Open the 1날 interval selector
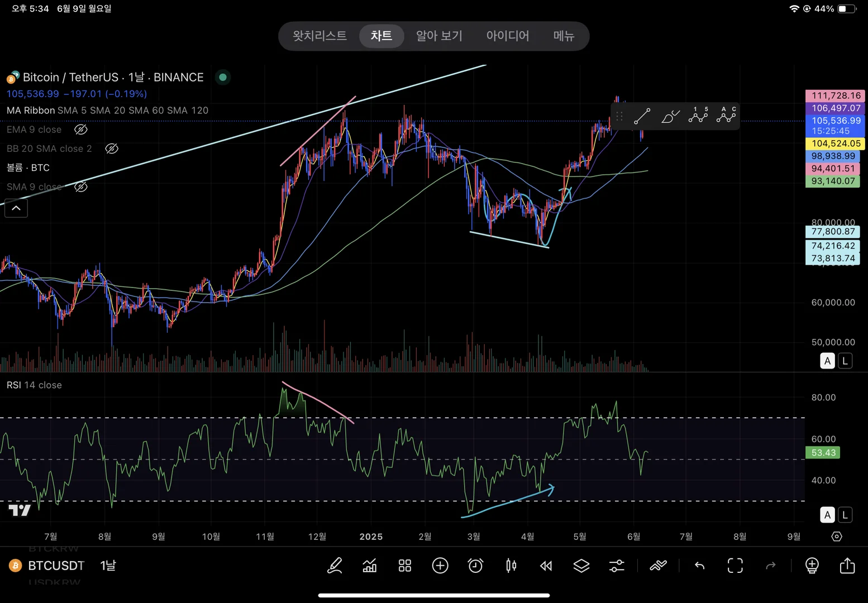The width and height of the screenshot is (868, 603). (108, 566)
